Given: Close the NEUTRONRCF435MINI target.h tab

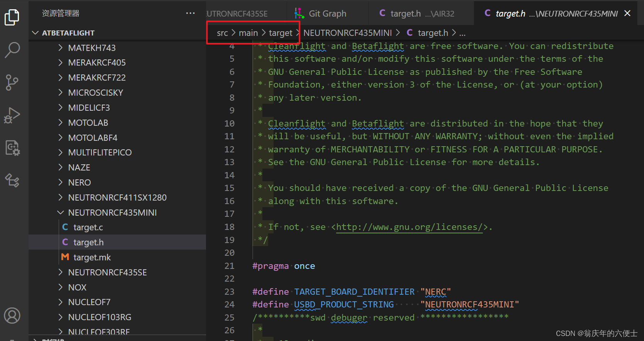Looking at the screenshot, I should tap(627, 13).
